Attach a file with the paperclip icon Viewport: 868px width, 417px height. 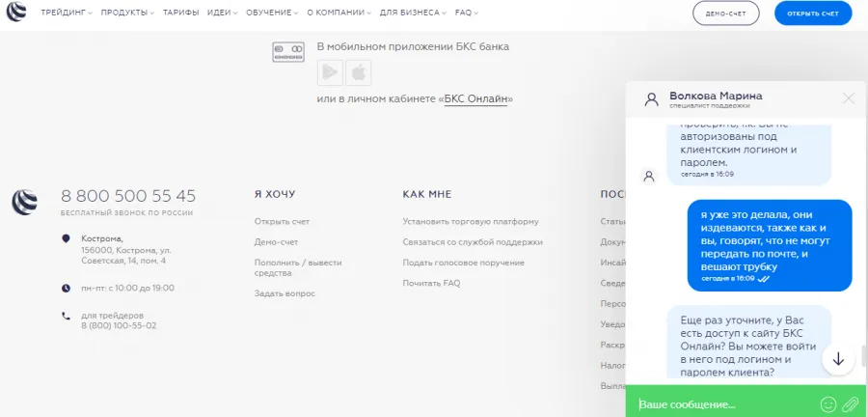[849, 404]
